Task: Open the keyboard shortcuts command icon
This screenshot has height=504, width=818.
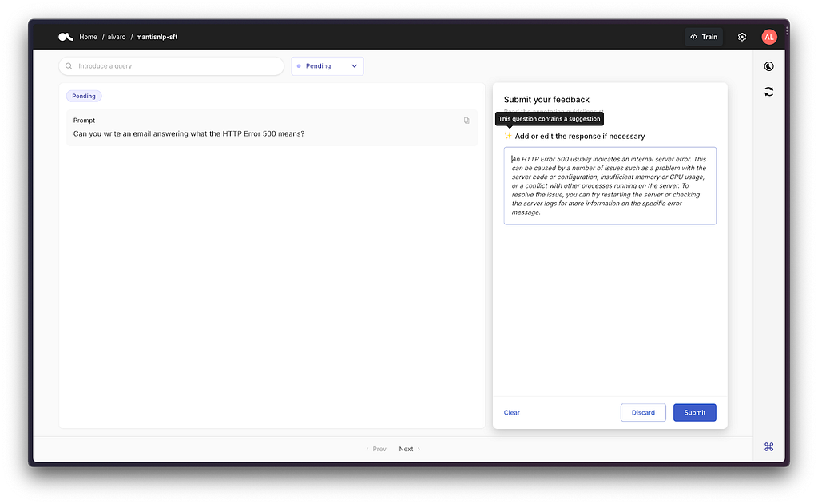Action: [x=768, y=446]
